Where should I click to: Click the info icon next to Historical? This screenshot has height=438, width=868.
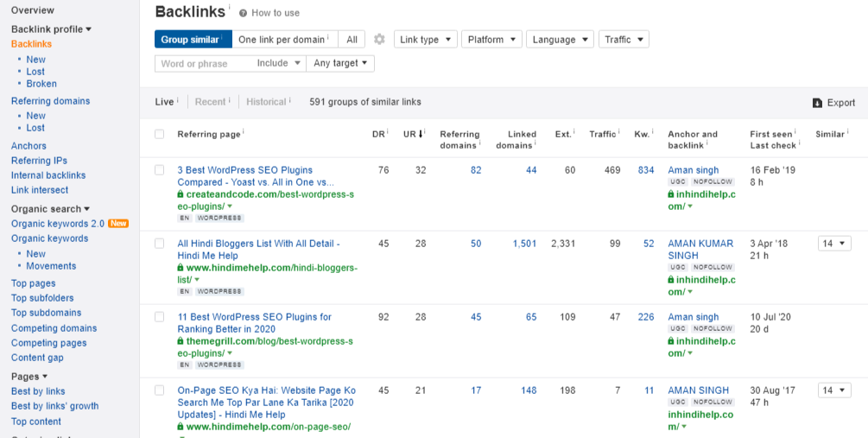[289, 99]
